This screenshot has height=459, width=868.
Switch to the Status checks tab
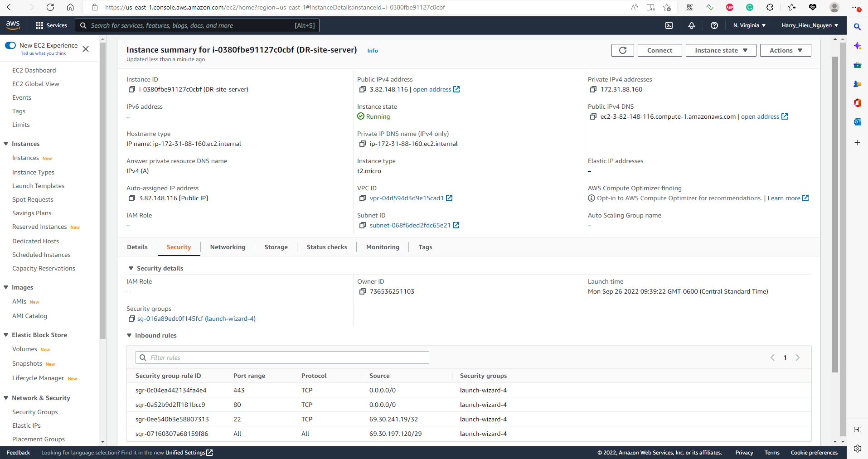coord(326,247)
